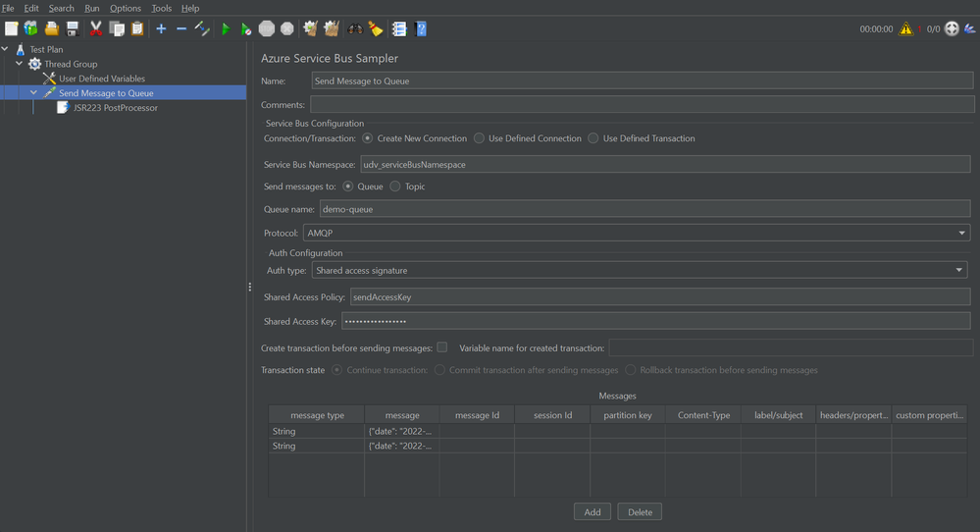Collapse the Send Message to Queue node

click(x=33, y=92)
